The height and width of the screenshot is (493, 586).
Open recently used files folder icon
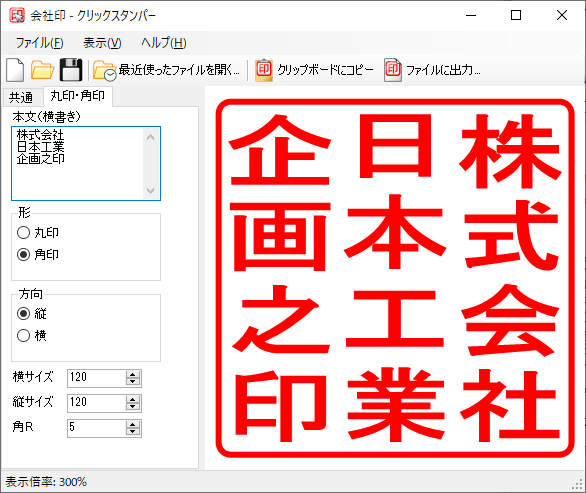(105, 70)
